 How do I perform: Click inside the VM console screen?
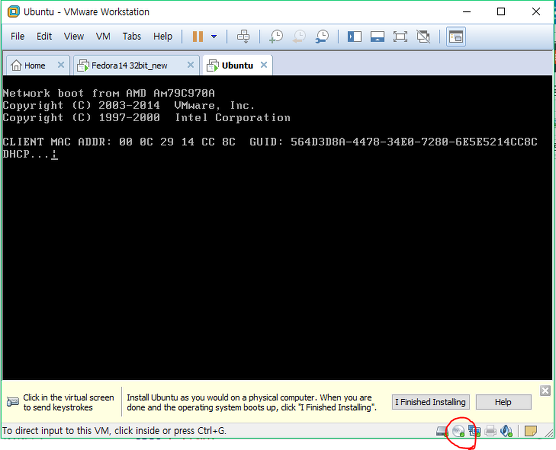tap(277, 227)
